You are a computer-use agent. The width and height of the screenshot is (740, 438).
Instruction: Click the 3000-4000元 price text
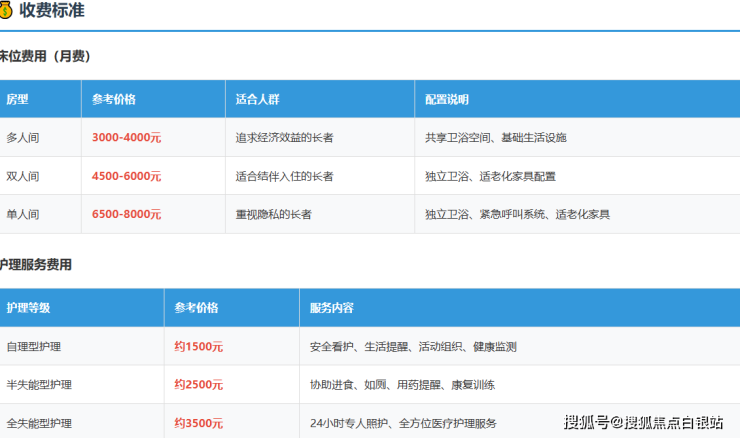point(126,138)
